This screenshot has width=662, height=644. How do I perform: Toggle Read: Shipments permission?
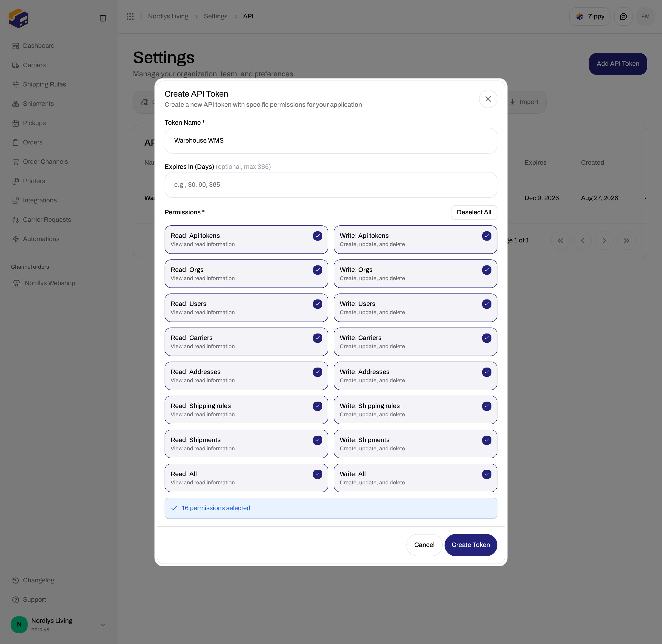[317, 440]
